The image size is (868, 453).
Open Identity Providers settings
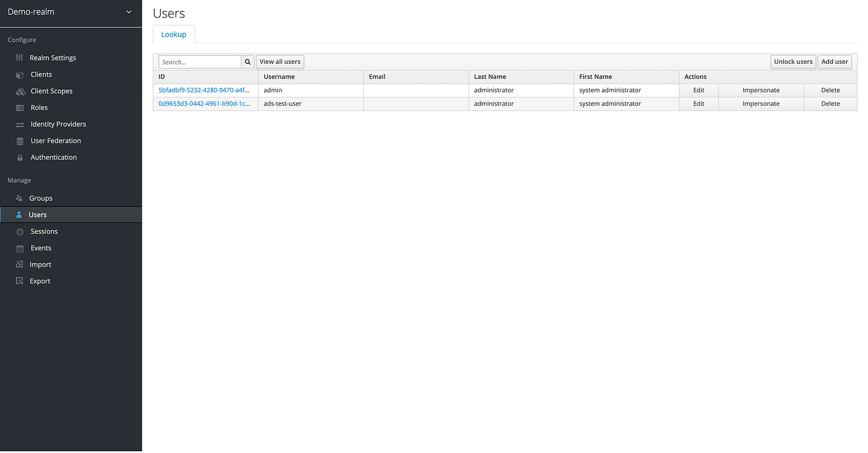coord(58,124)
